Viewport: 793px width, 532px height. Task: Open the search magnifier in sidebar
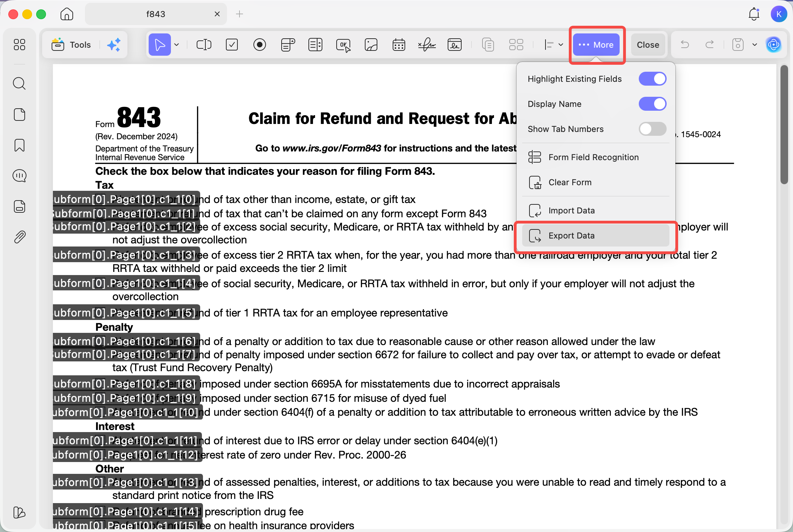point(19,84)
